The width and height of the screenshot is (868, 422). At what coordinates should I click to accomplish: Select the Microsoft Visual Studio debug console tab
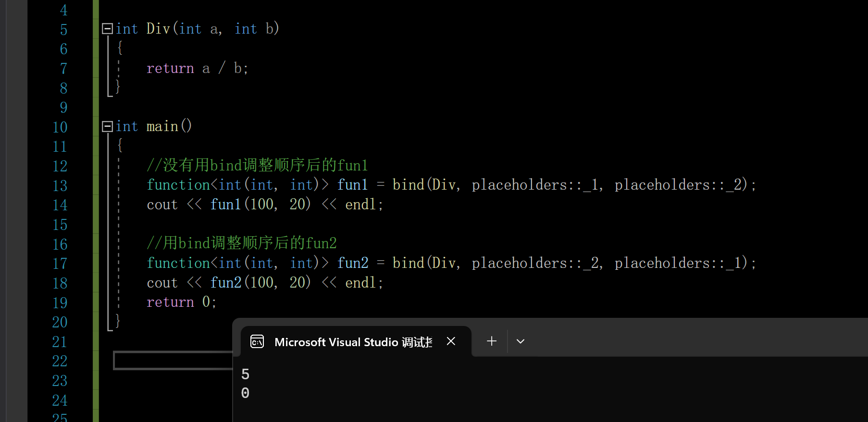356,341
